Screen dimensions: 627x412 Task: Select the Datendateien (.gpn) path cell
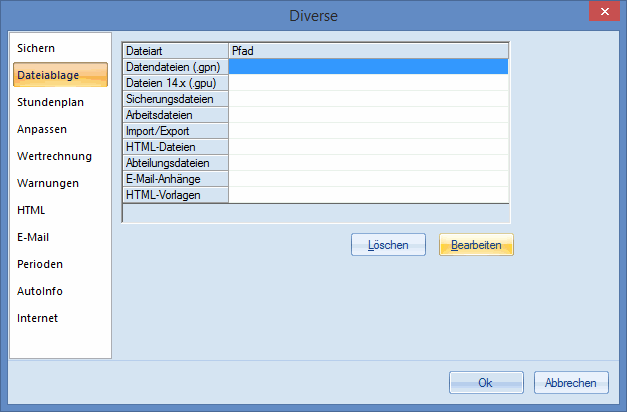368,67
